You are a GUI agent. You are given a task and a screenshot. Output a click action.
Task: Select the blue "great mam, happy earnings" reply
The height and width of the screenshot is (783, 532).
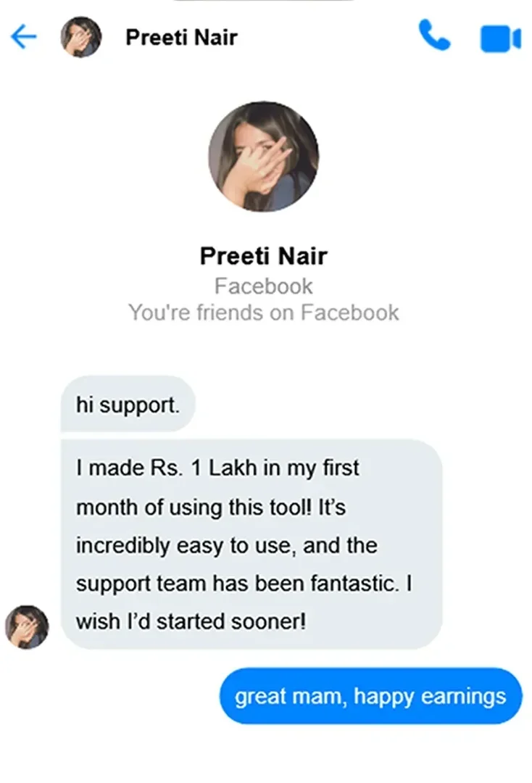tap(370, 697)
